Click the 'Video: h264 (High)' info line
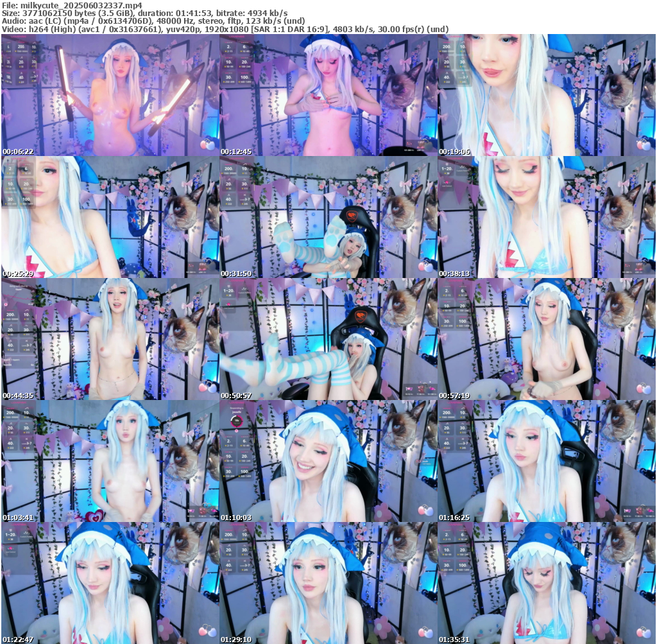 click(x=225, y=29)
